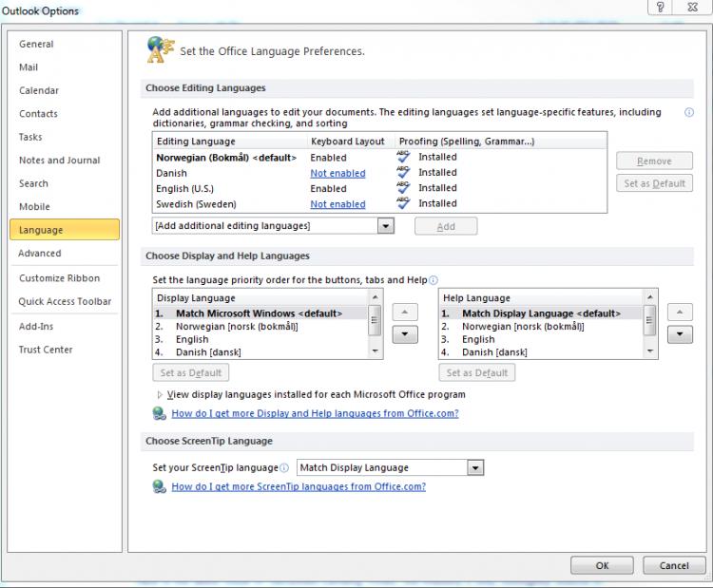The width and height of the screenshot is (713, 588).
Task: Click the globe icon beside ScreenTip languages link
Action: [159, 486]
